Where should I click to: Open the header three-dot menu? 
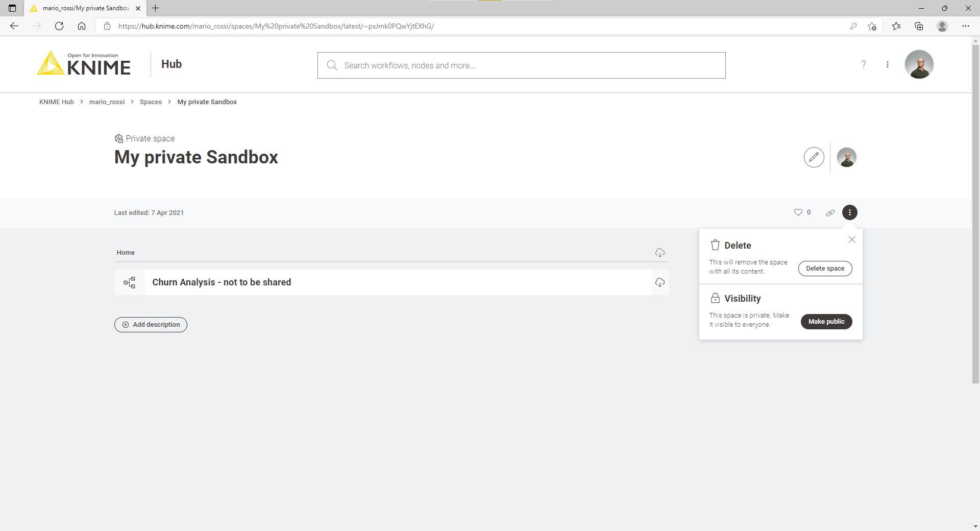(x=888, y=64)
